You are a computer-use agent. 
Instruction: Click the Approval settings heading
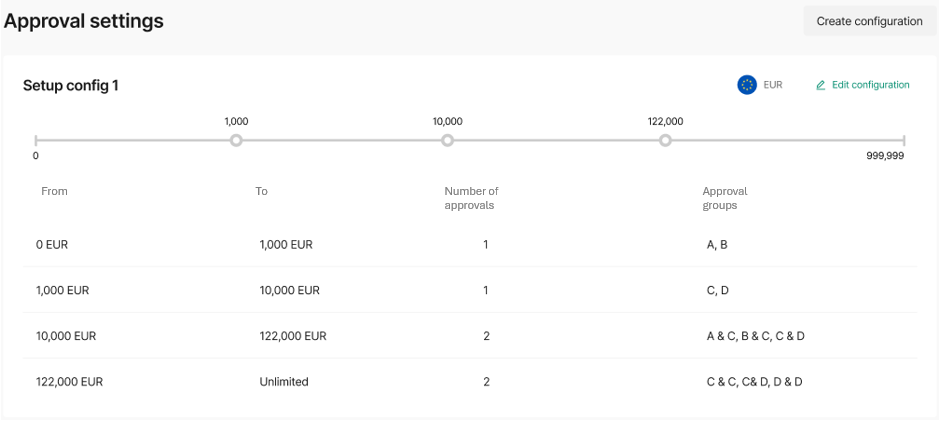(84, 21)
